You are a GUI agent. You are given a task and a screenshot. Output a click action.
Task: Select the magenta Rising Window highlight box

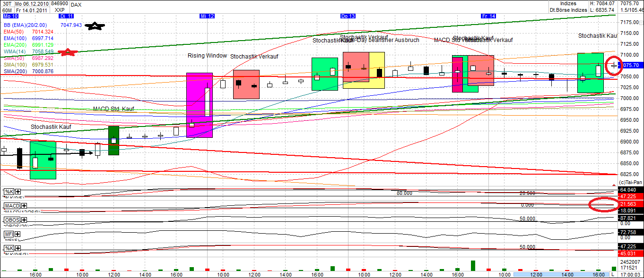point(200,105)
